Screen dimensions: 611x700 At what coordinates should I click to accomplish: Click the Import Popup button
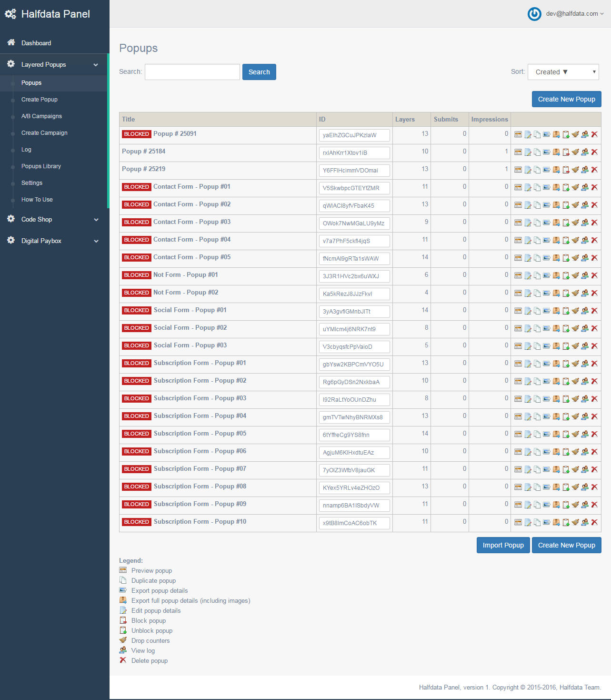click(x=503, y=545)
